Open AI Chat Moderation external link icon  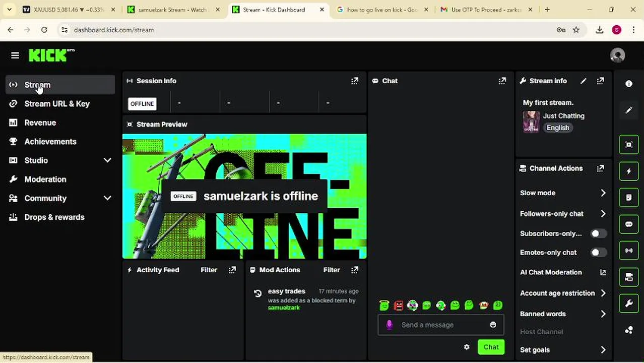tap(603, 272)
